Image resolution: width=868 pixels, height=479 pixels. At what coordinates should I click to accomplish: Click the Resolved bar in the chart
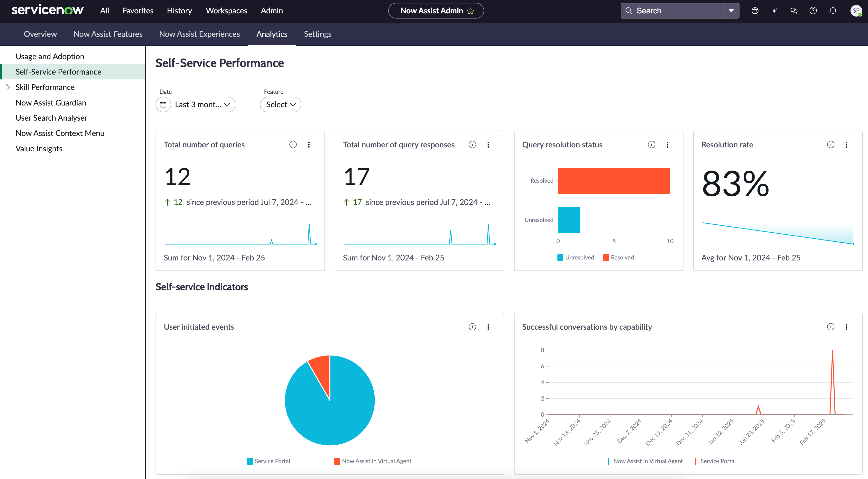click(x=614, y=181)
